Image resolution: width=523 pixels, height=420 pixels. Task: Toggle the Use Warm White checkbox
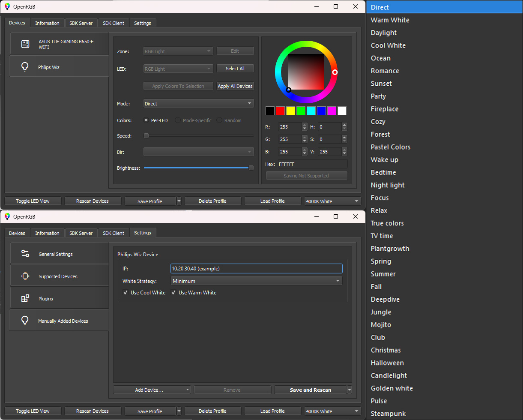pyautogui.click(x=173, y=293)
